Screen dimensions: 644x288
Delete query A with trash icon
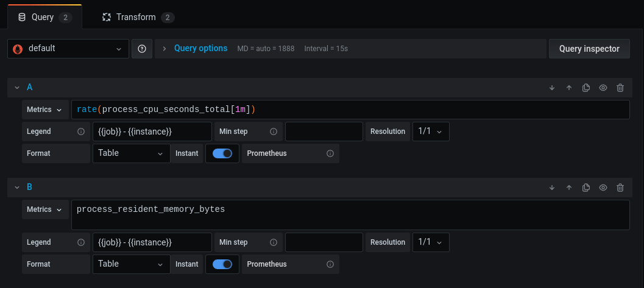pos(620,88)
